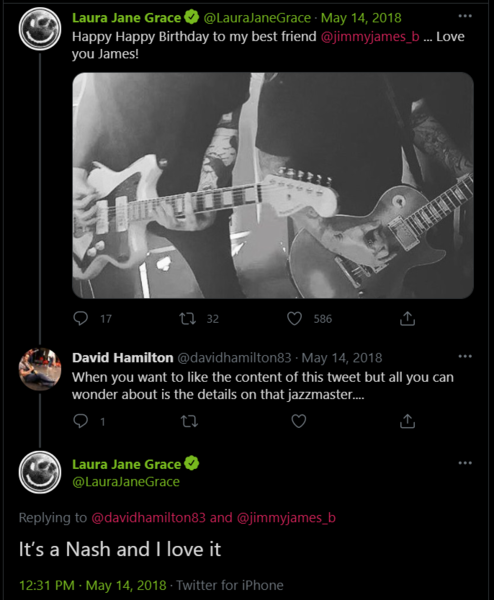Reply to David Hamilton's jazzmaster tweet

coord(80,421)
